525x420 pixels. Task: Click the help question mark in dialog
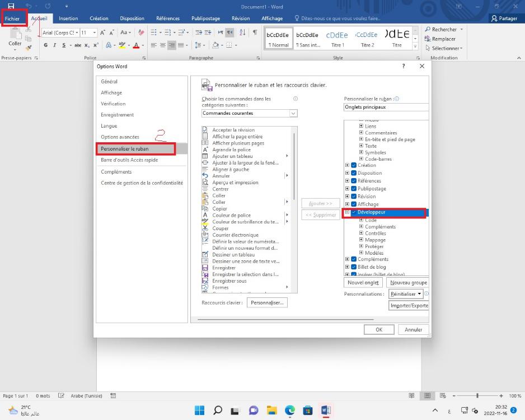404,66
